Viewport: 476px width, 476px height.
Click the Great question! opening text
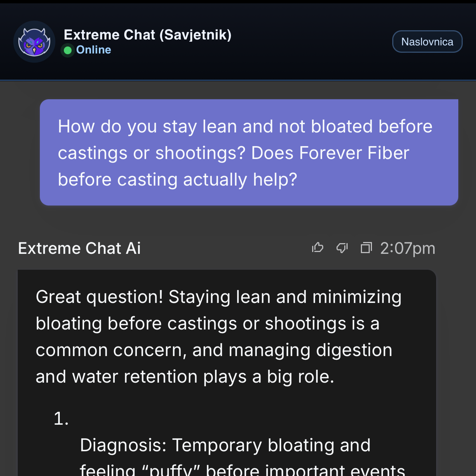99,297
